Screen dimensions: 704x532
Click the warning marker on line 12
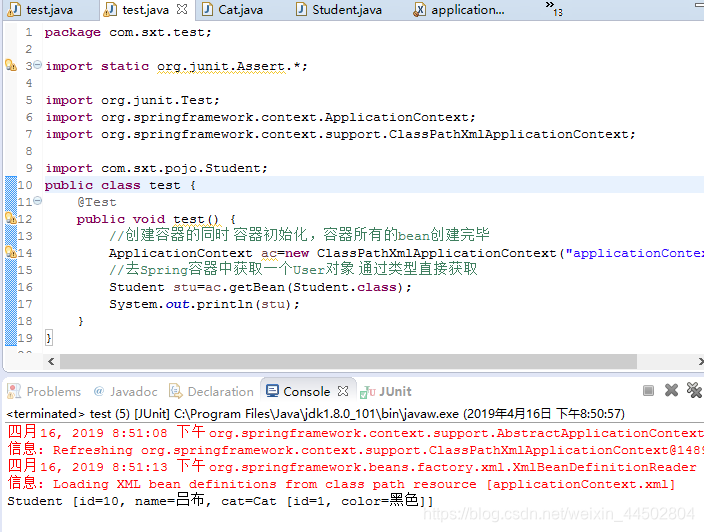click(11, 219)
